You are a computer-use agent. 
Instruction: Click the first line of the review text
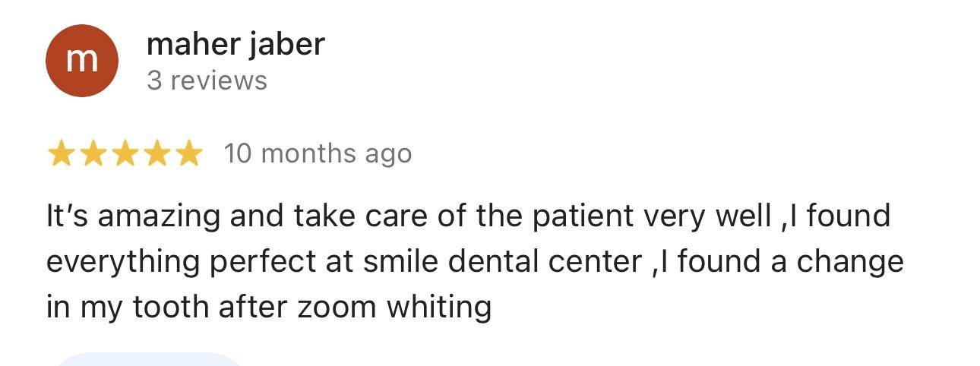coord(468,216)
